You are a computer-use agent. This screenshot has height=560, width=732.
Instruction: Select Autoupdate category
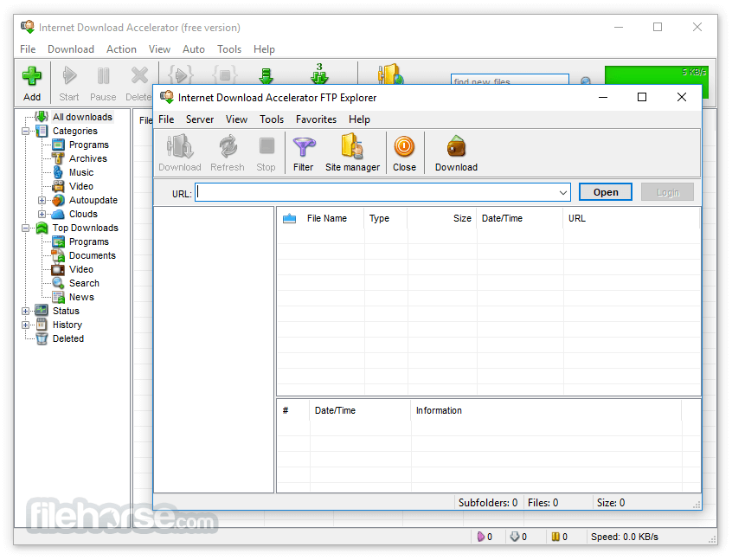click(x=93, y=200)
